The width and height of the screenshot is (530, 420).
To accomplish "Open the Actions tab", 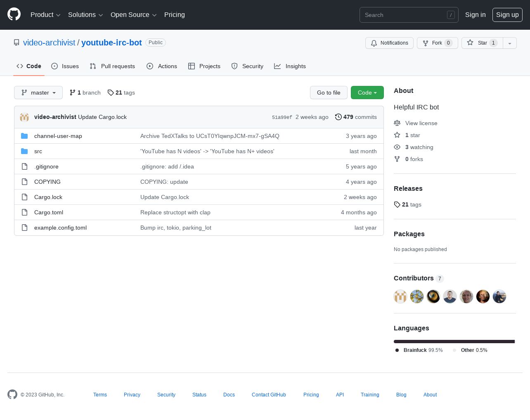I will click(162, 66).
